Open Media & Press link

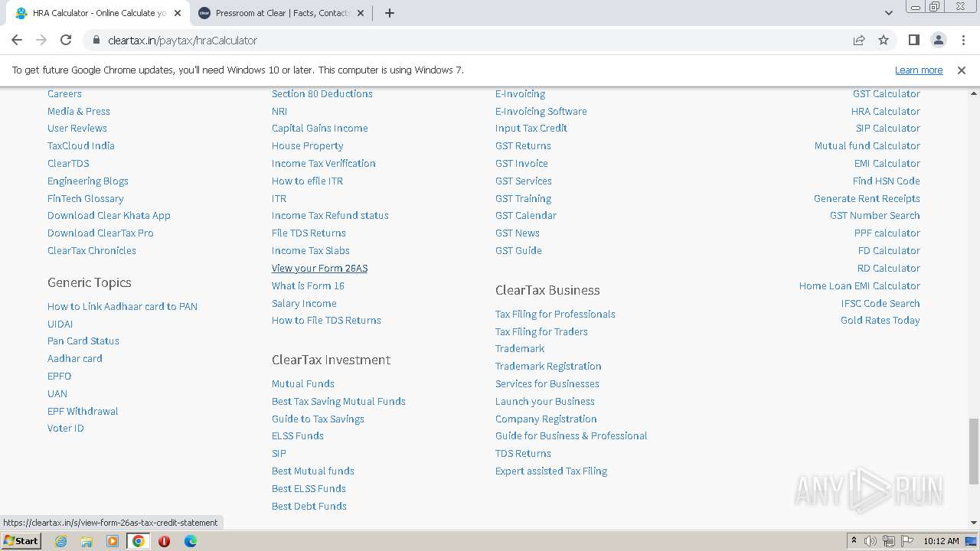coord(79,111)
